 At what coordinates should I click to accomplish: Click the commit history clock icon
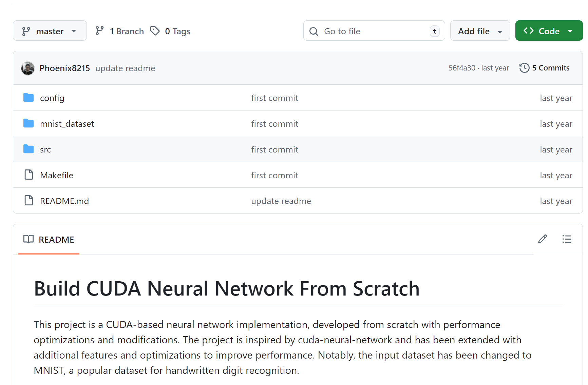tap(524, 68)
